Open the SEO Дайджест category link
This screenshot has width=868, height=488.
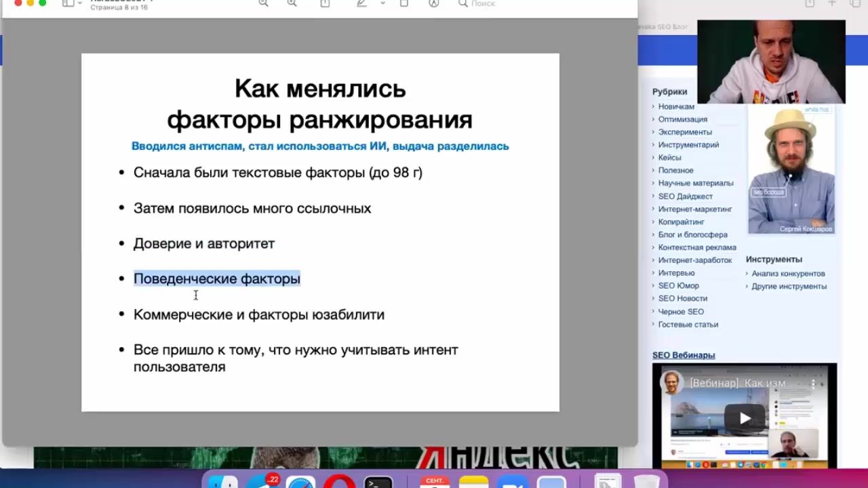685,197
